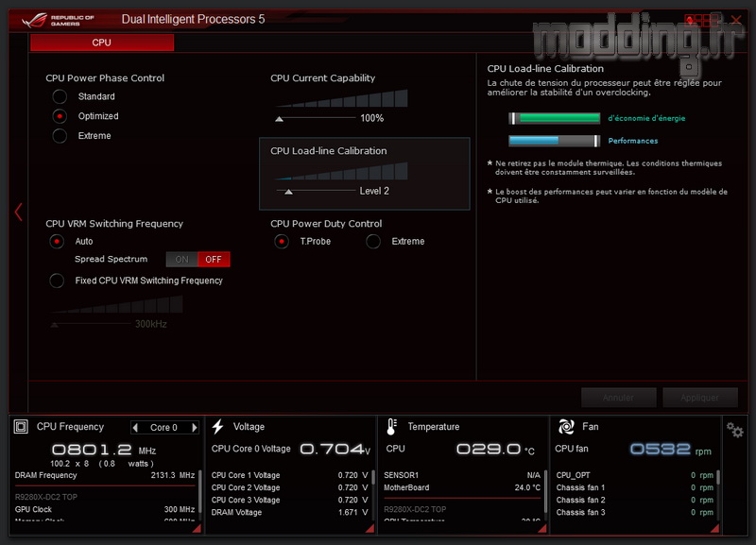Select next core arrow next to Core 0
Screen dimensions: 756x545
pos(195,428)
